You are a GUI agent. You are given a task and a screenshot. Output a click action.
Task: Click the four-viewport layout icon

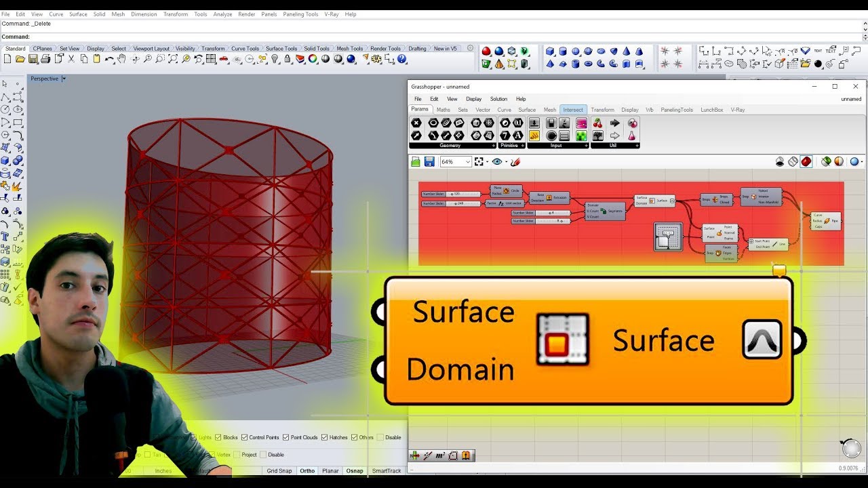[x=211, y=59]
